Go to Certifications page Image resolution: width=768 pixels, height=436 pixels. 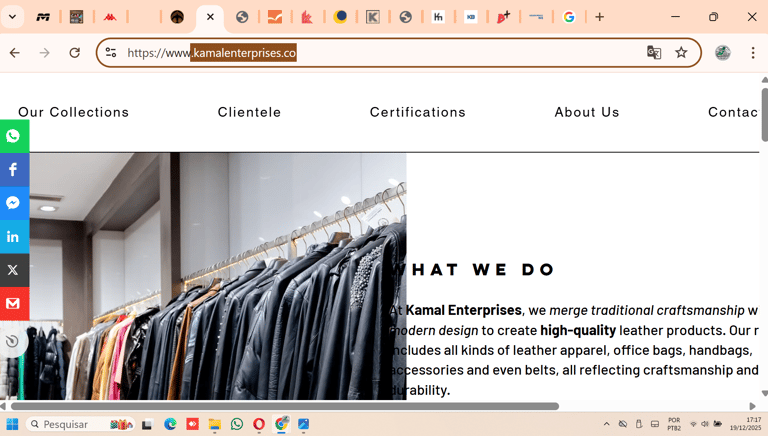417,113
